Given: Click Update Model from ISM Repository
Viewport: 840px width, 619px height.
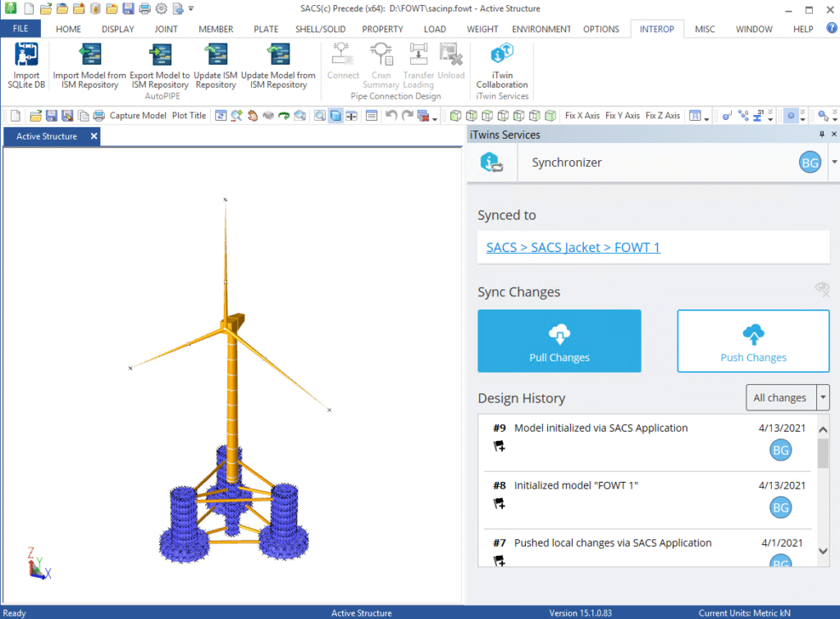Looking at the screenshot, I should 278,66.
